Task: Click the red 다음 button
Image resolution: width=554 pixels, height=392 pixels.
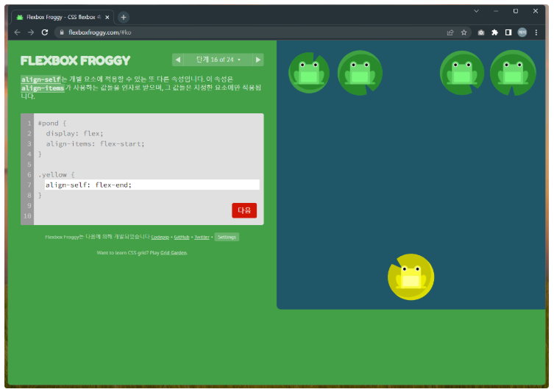Action: [244, 210]
